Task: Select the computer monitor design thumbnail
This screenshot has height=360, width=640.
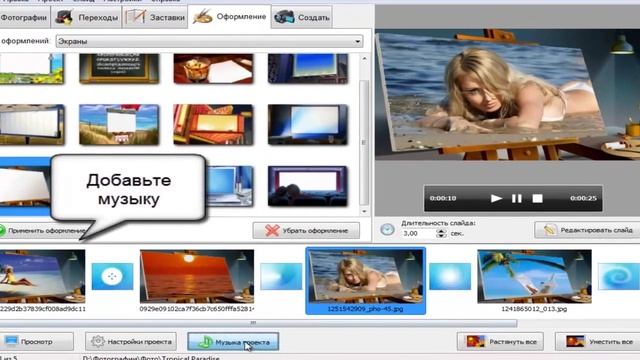Action: coord(230,186)
